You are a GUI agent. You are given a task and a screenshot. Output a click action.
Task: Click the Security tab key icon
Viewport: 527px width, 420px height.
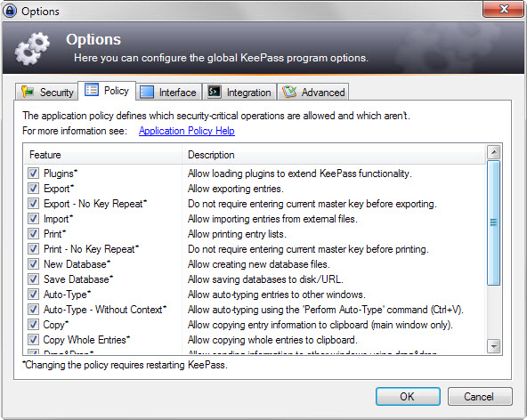click(28, 92)
